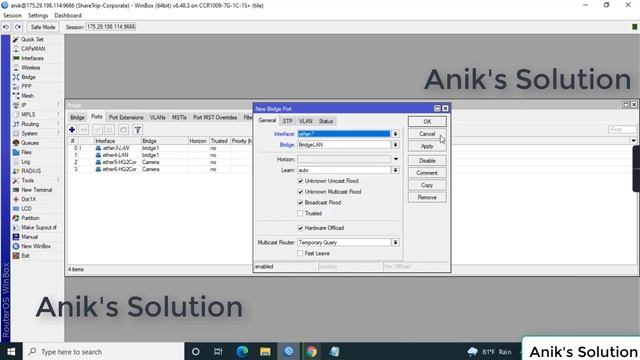Click OK in New Bridge Port
The image size is (640, 360).
(427, 122)
